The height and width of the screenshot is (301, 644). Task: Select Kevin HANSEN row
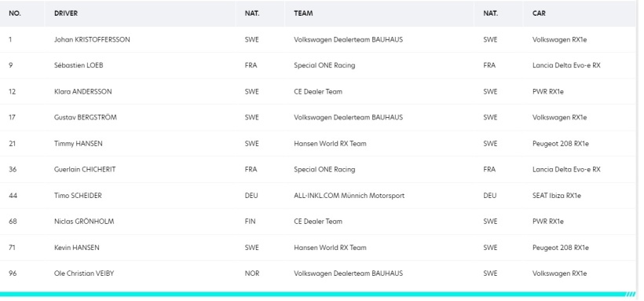coord(318,248)
